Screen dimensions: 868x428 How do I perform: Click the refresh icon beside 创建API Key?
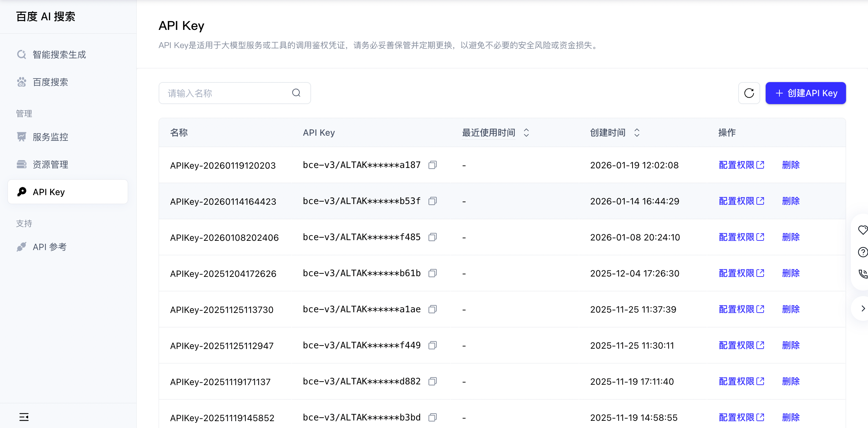(749, 93)
